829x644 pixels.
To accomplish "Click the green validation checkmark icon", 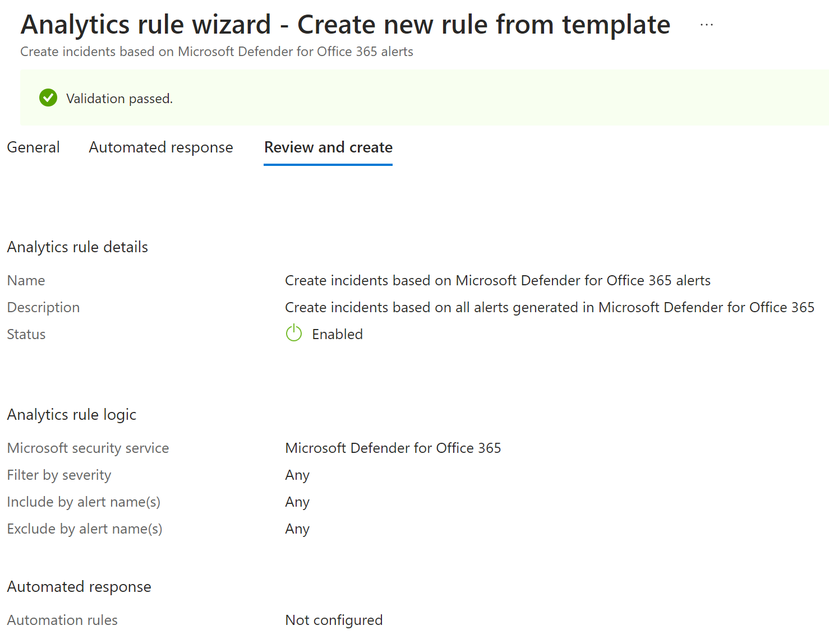I will (x=48, y=98).
